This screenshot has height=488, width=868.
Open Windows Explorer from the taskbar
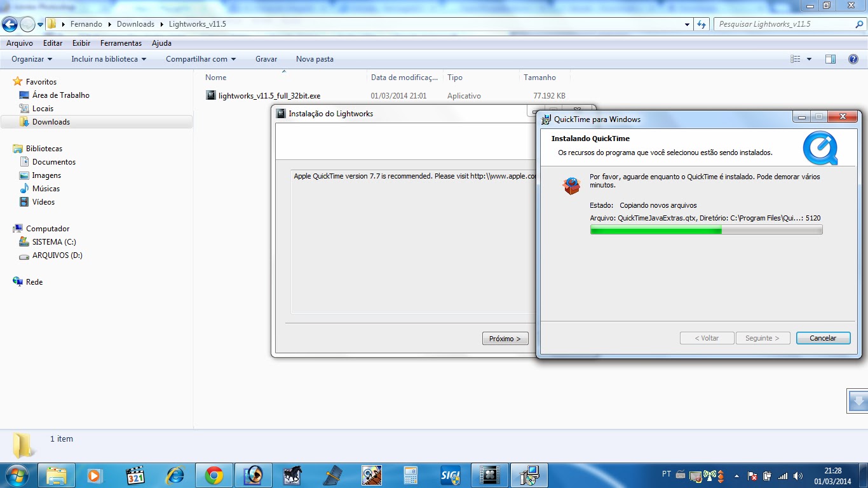click(x=57, y=475)
